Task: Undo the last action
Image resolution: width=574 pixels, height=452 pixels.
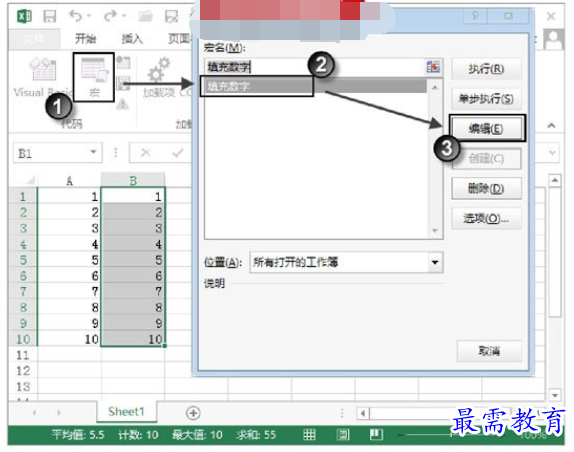Action: pyautogui.click(x=75, y=16)
